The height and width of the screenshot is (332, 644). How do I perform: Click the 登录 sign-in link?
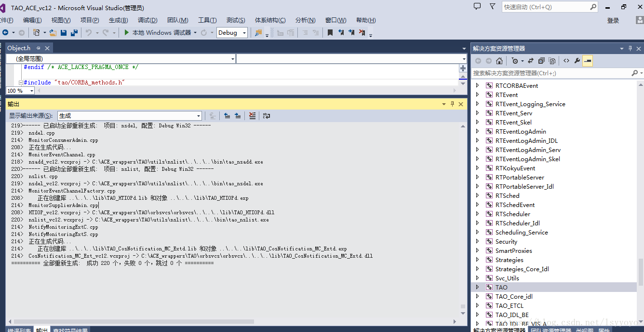pos(613,20)
